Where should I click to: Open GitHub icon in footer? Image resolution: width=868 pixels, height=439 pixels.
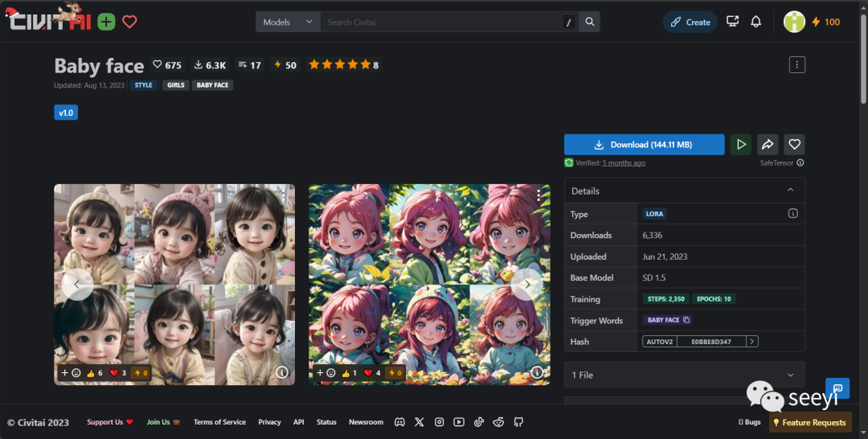coord(518,422)
